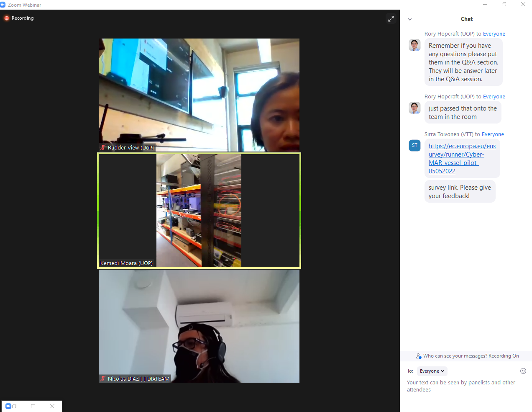
Task: Click the full screen expand icon
Action: (x=391, y=19)
